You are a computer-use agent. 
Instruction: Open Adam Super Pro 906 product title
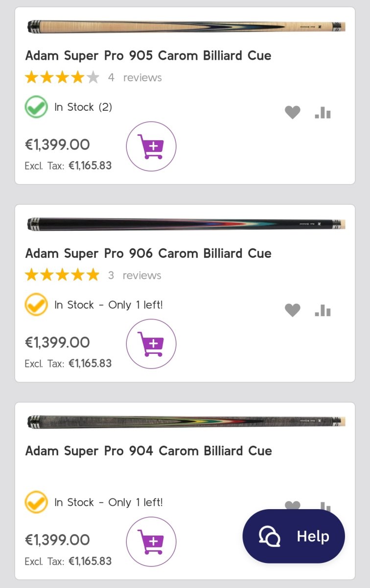(148, 253)
